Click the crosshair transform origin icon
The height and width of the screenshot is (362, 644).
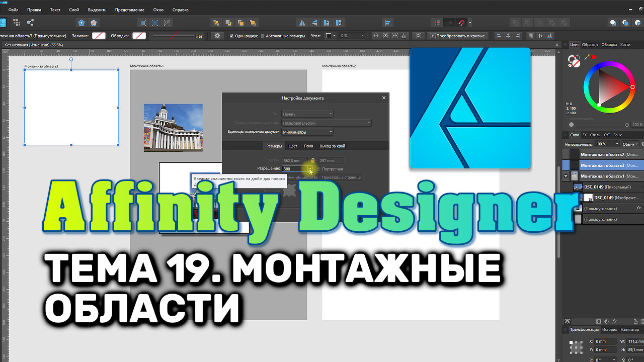point(376,36)
